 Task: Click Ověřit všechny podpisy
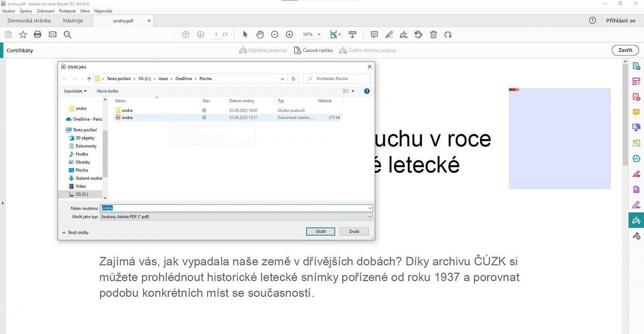368,50
